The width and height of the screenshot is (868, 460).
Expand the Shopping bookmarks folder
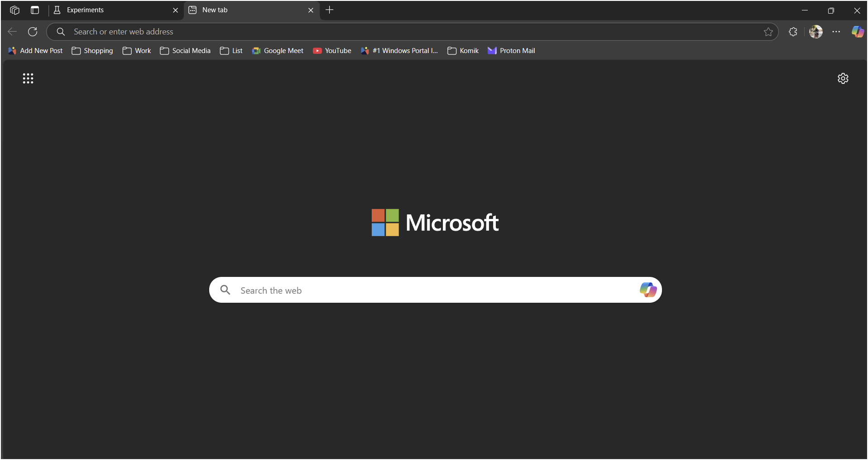click(92, 51)
